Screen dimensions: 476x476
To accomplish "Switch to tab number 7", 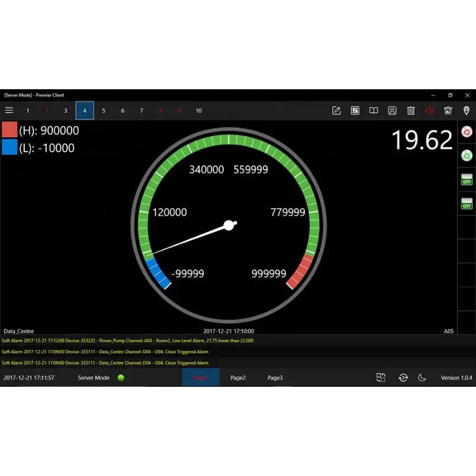I will [142, 111].
